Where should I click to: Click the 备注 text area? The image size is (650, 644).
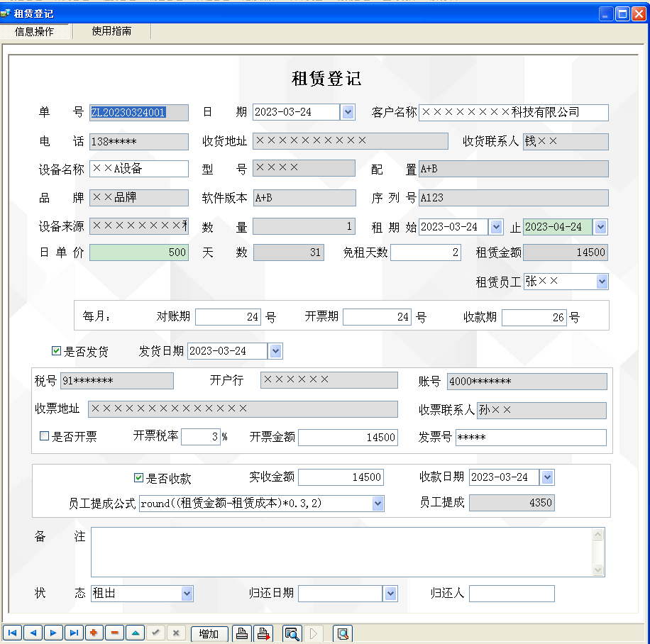348,552
